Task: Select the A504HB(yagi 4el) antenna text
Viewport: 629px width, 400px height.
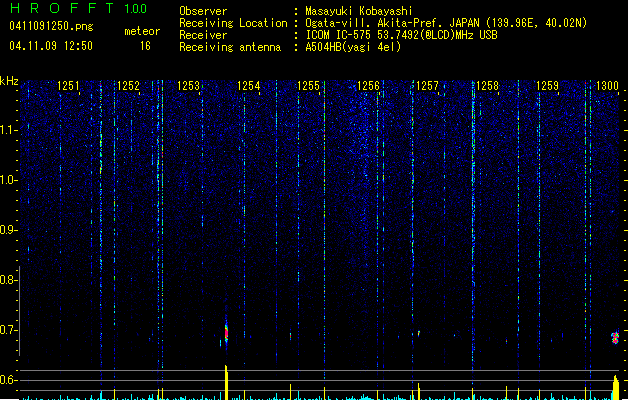Action: tap(353, 47)
